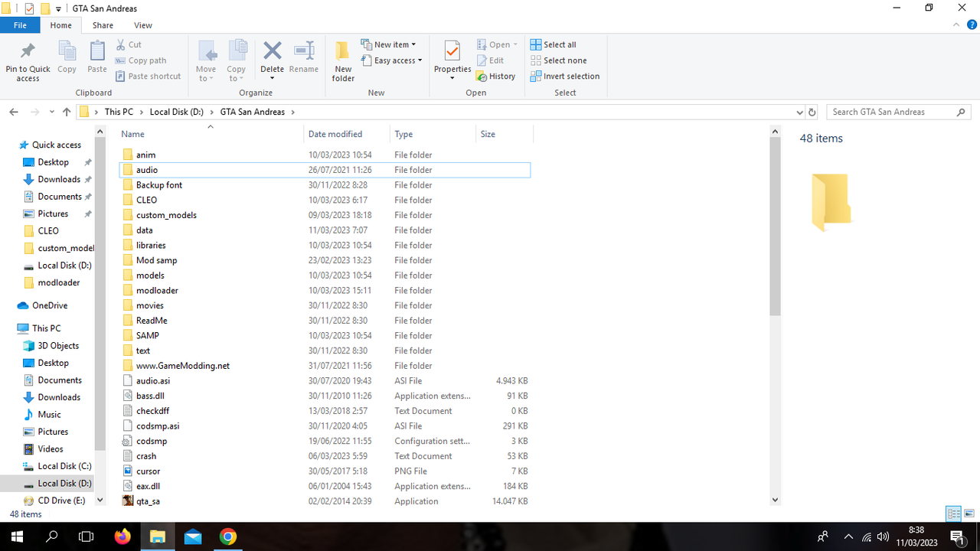Open Windows Start menu
980x551 pixels.
[17, 536]
